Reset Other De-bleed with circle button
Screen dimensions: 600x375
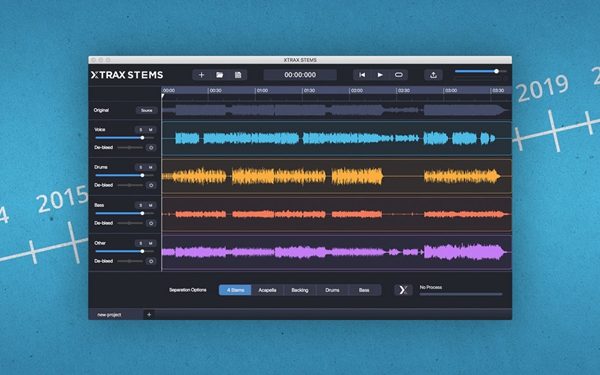151,261
